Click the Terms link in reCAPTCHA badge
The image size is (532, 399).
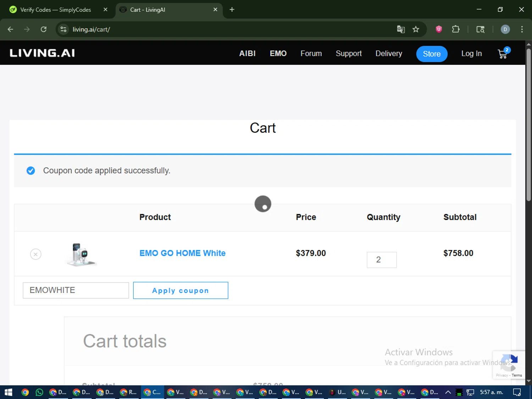point(517,375)
